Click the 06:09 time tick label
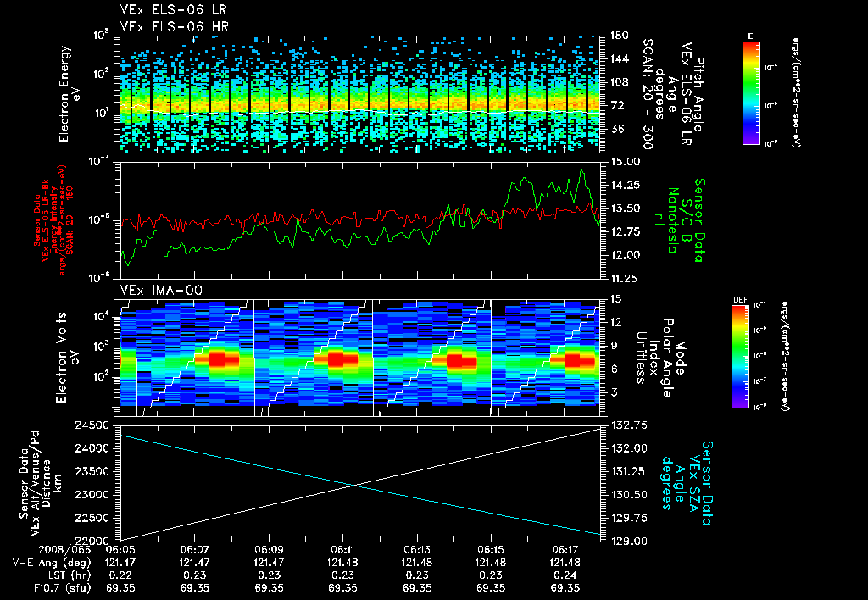 click(x=269, y=550)
